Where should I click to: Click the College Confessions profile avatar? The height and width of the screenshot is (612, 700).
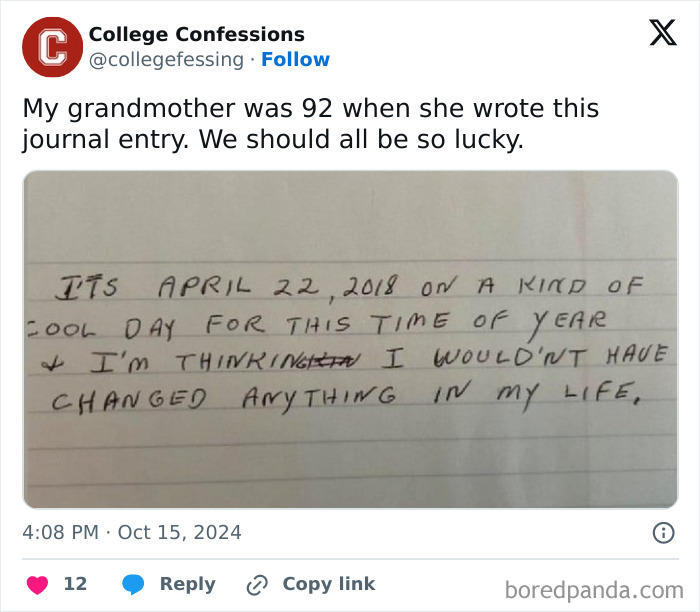point(52,47)
